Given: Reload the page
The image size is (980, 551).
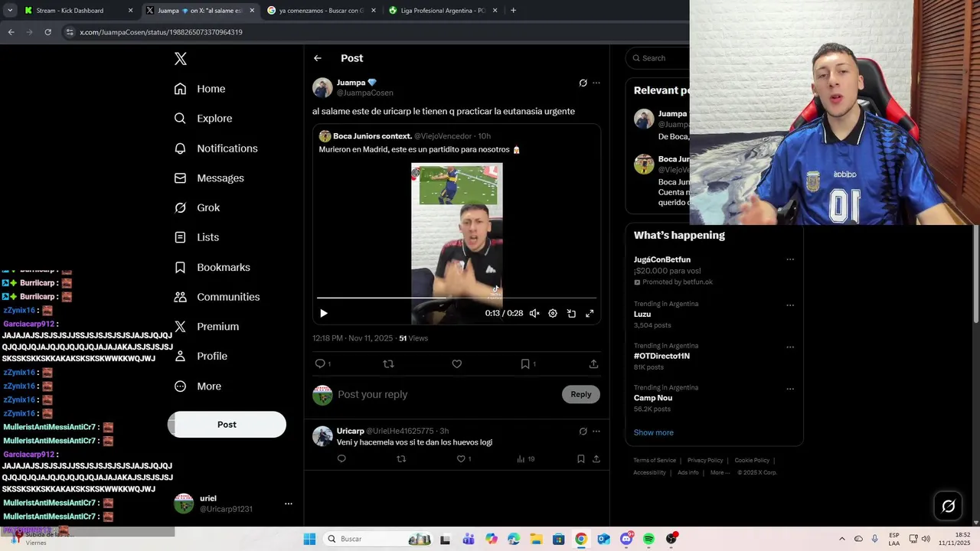Looking at the screenshot, I should click(47, 32).
